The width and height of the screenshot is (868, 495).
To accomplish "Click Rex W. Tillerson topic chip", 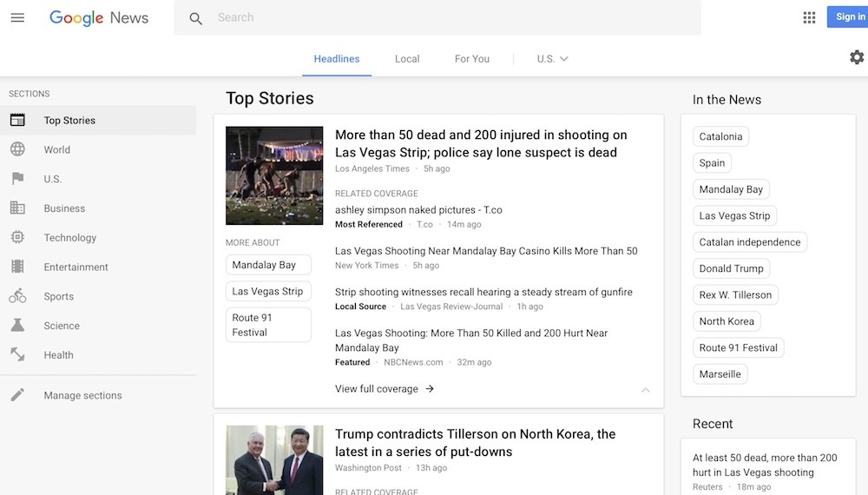I will (735, 294).
